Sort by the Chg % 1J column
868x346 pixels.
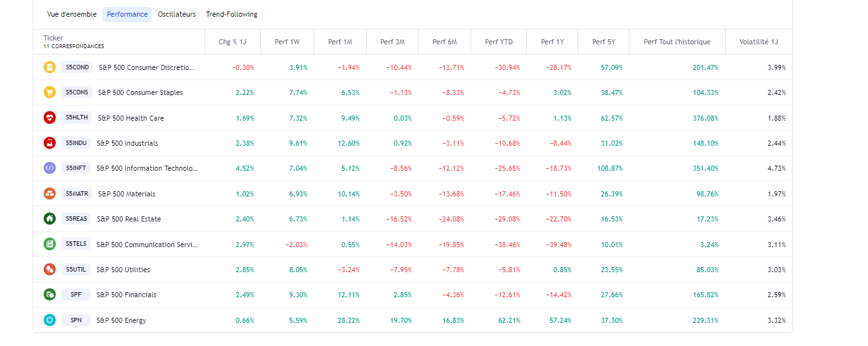[x=232, y=42]
